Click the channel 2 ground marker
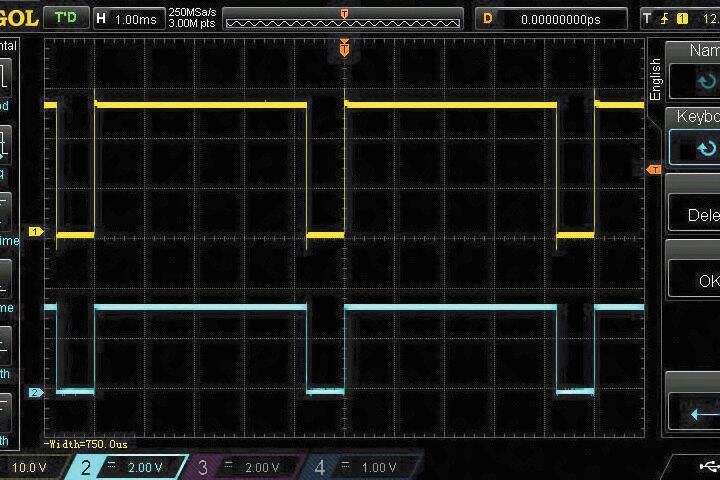 pyautogui.click(x=36, y=393)
